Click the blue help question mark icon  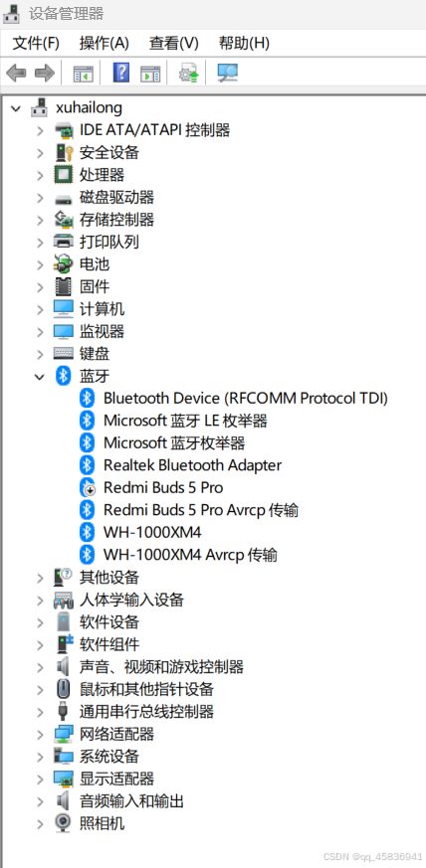click(x=120, y=73)
